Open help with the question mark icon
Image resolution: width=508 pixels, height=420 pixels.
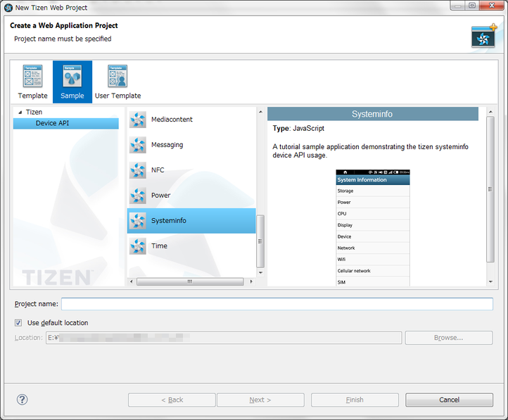22,400
